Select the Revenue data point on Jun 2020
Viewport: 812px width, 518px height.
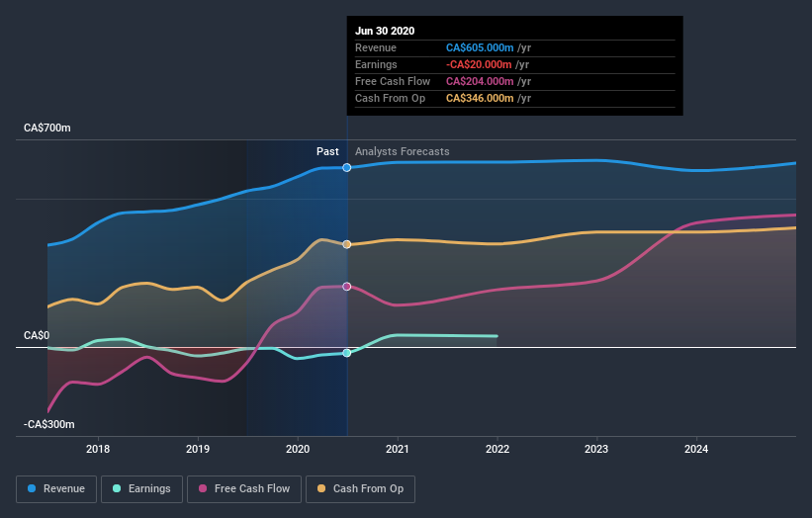[x=347, y=168]
